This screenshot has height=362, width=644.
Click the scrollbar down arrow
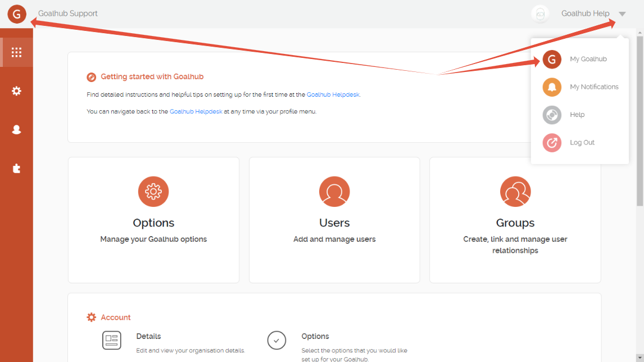coord(640,358)
